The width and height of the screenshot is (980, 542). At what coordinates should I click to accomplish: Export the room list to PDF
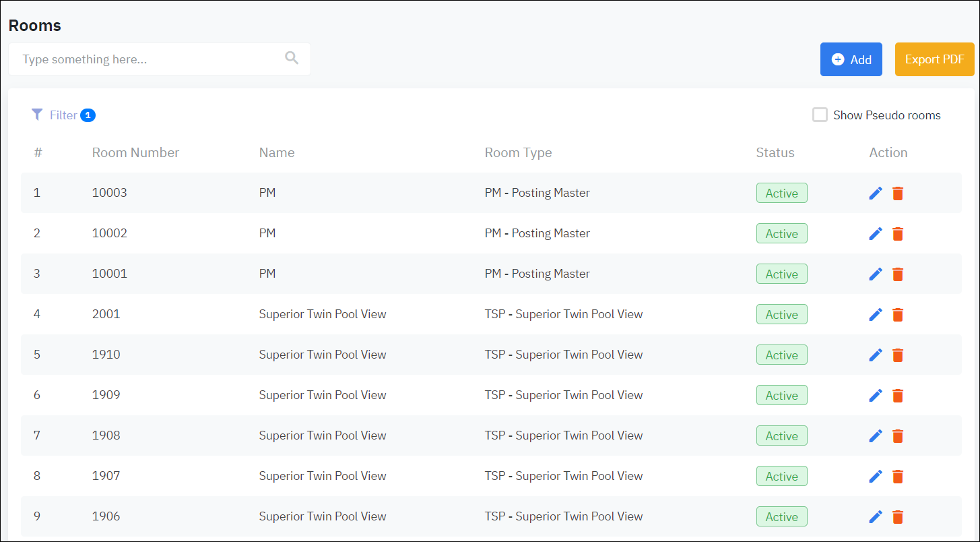click(x=934, y=59)
